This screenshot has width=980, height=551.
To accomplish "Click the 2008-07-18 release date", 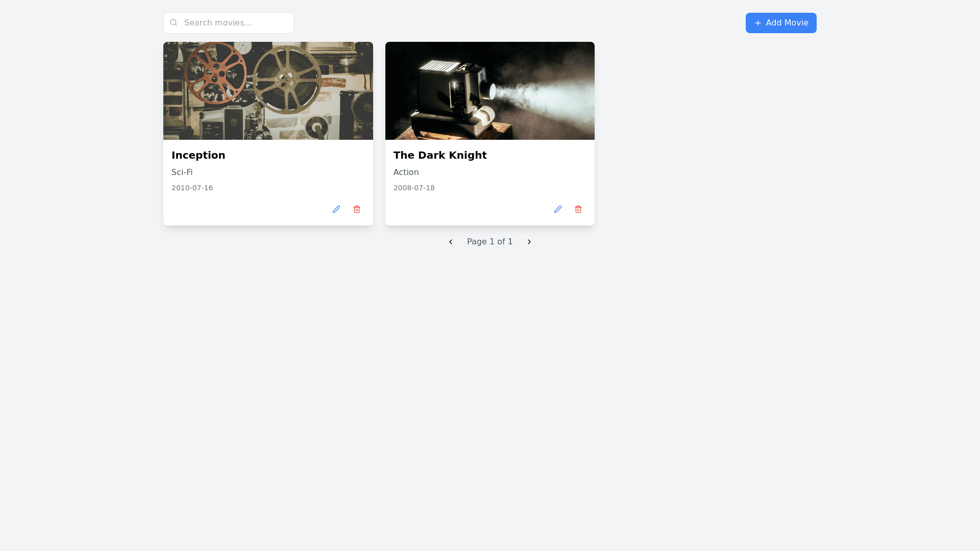I will (414, 188).
